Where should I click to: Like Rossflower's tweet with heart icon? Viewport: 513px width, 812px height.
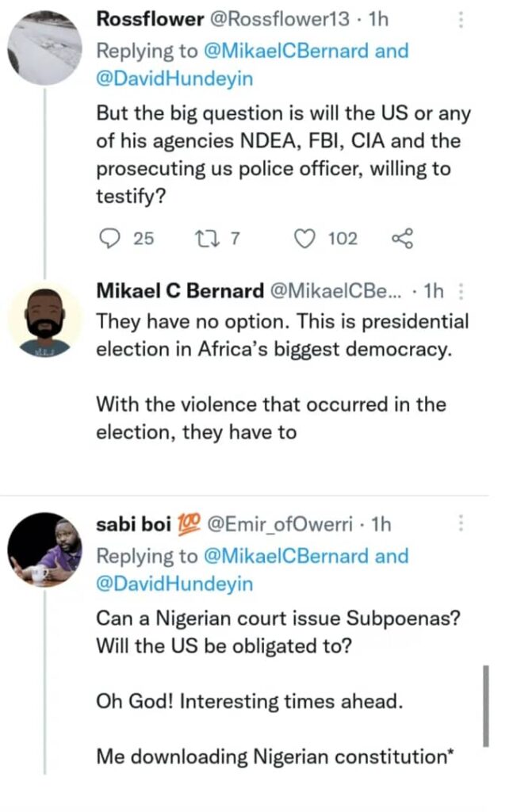(x=305, y=238)
